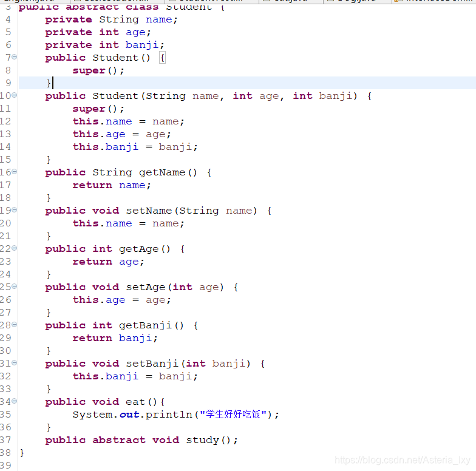Image resolution: width=476 pixels, height=471 pixels.
Task: Click line number 36 in the gutter
Action: 5,427
